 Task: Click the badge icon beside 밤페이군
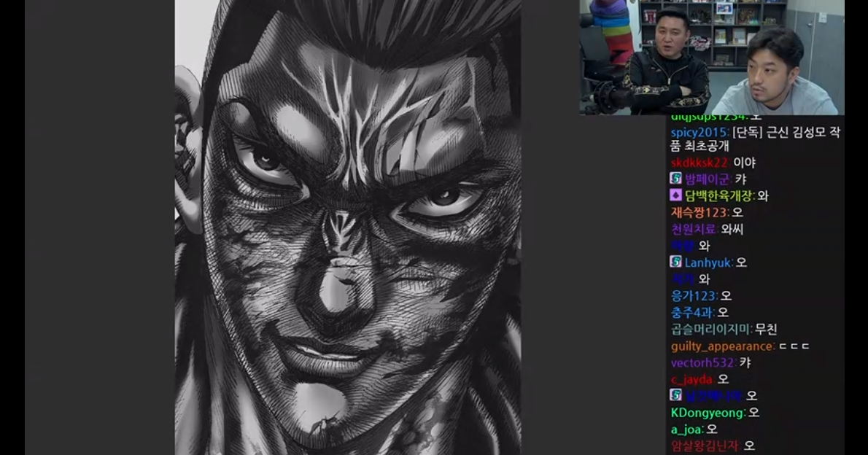point(675,179)
